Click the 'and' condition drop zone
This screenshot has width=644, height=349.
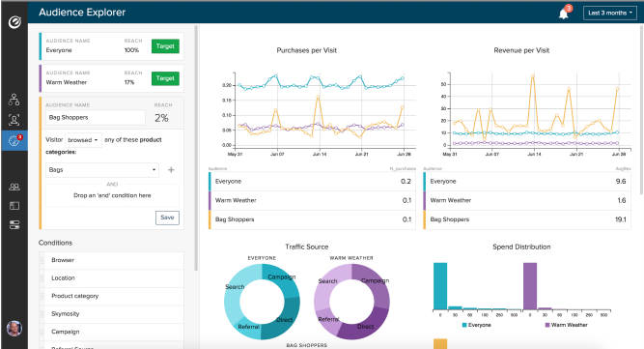112,195
